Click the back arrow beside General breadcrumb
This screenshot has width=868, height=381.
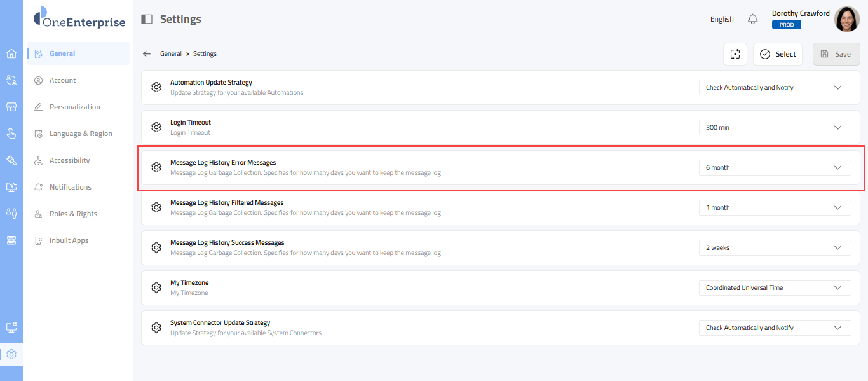pyautogui.click(x=147, y=54)
